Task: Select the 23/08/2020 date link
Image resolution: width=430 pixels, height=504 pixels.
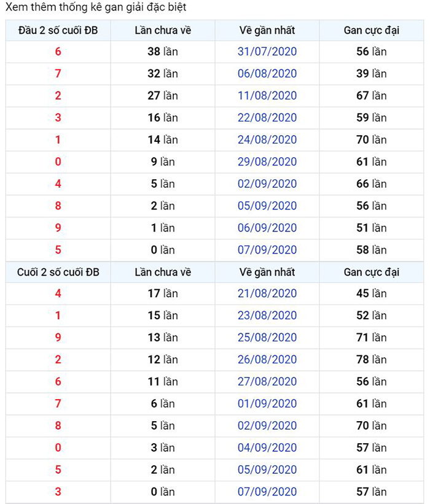Action: [x=267, y=316]
